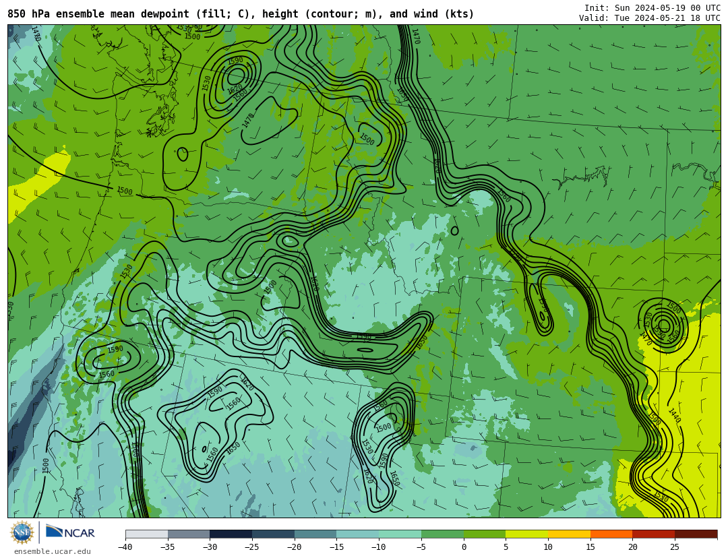728x560 pixels.
Task: Click the 25 colorbar tick label
Action: click(675, 547)
